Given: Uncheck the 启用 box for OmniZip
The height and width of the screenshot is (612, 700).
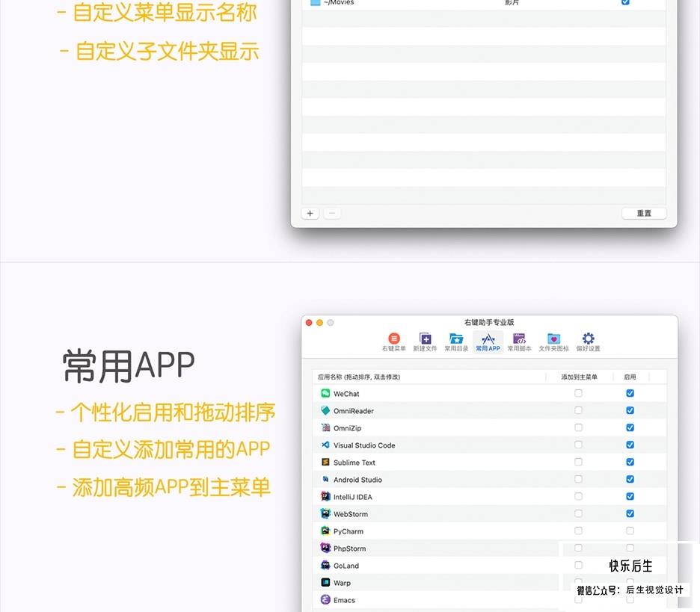Looking at the screenshot, I should [630, 427].
